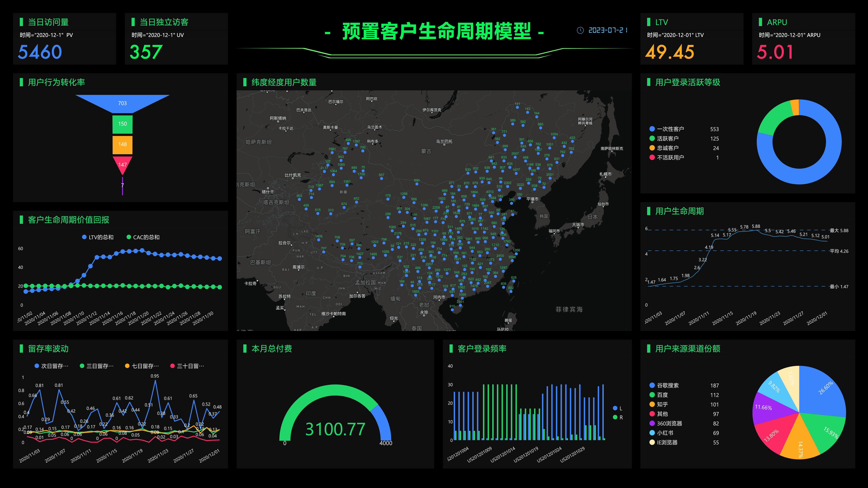Click the 4000 gauge maximum label
The width and height of the screenshot is (868, 488).
click(x=385, y=443)
